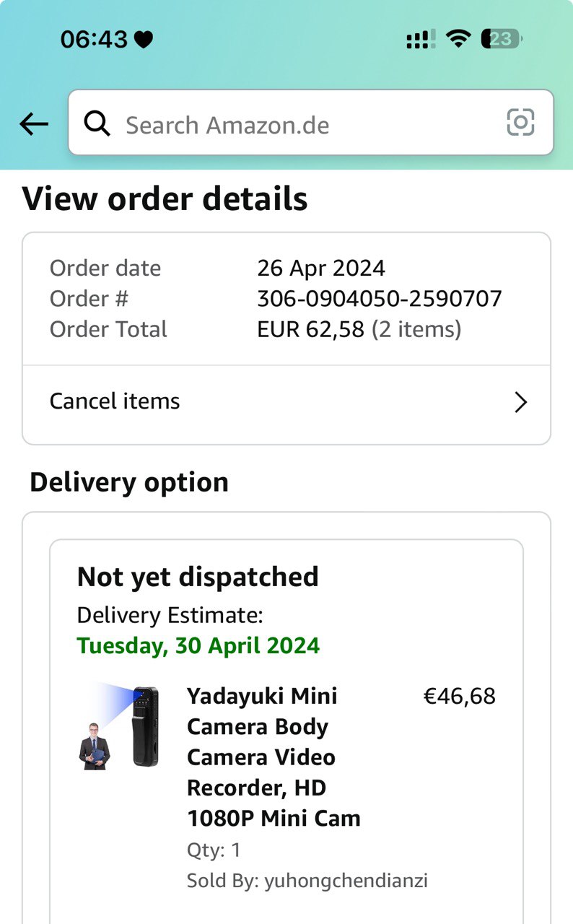Tap the €46,68 item price
The width and height of the screenshot is (573, 924).
pyautogui.click(x=459, y=696)
